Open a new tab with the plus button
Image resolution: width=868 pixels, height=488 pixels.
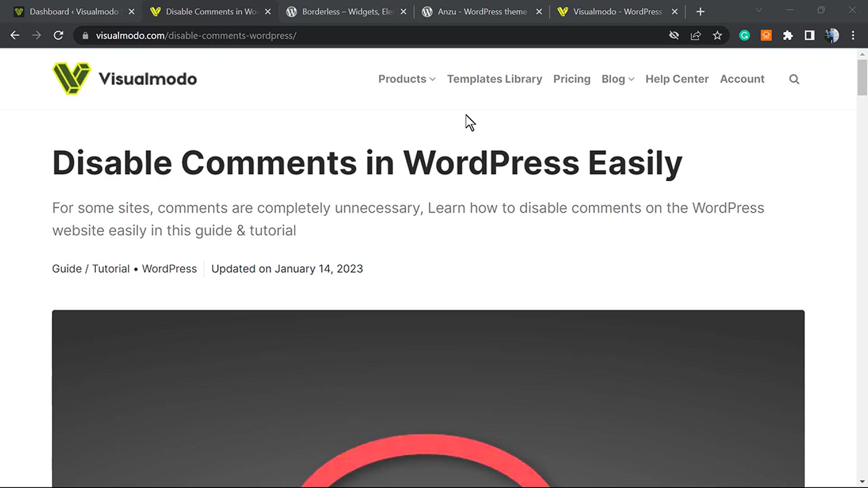pyautogui.click(x=700, y=12)
